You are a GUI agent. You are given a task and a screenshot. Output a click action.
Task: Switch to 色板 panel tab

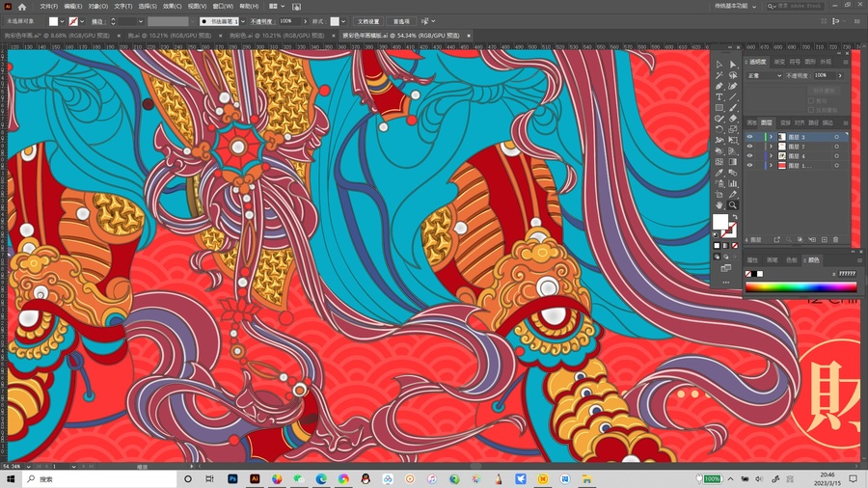click(792, 260)
